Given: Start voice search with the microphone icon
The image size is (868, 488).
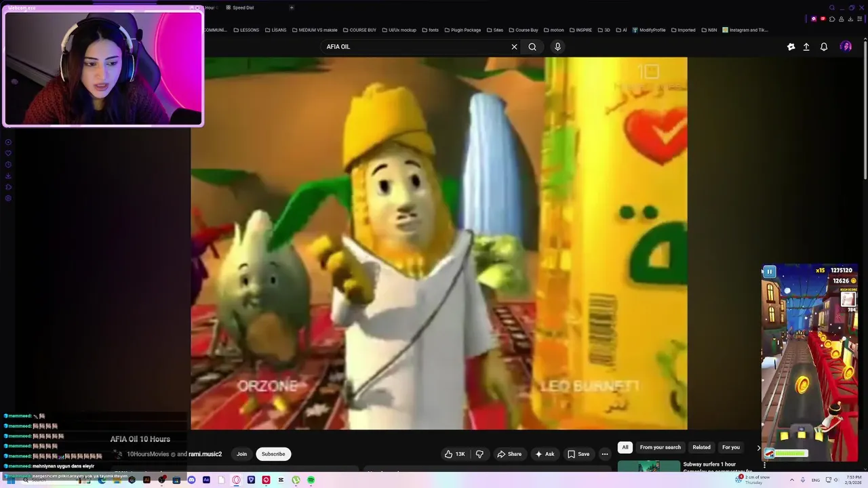Looking at the screenshot, I should (x=557, y=47).
